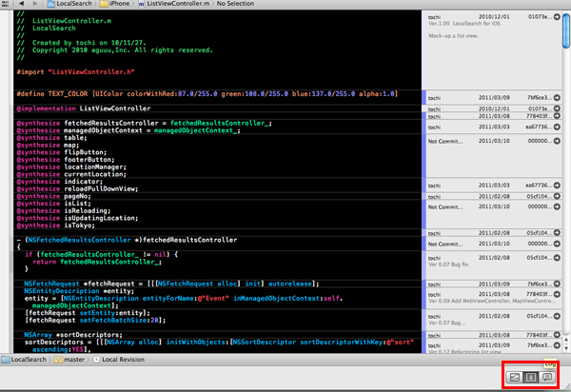Viewport: 571px width, 392px height.
Task: Click arrow for first ea67736 2011/03/03 entry
Action: (x=557, y=126)
